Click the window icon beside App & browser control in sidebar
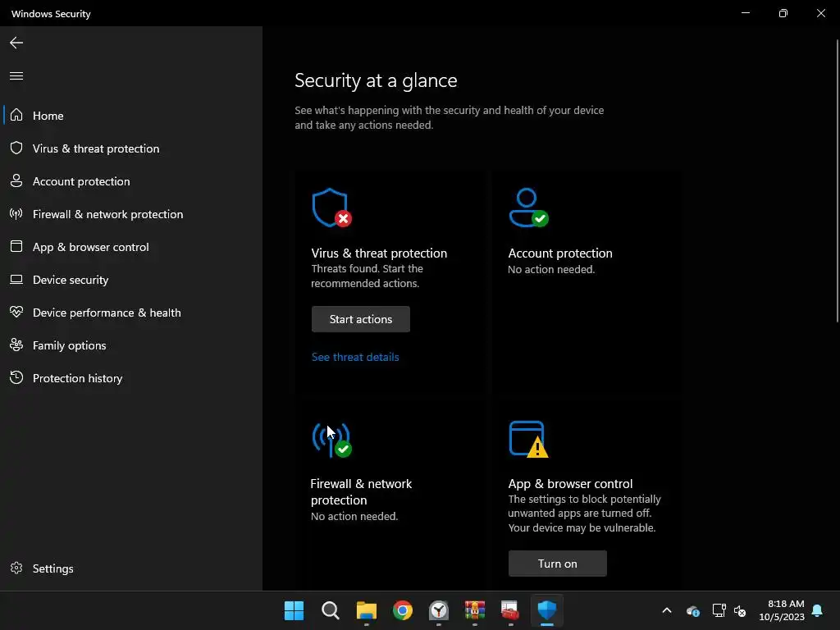This screenshot has width=840, height=630. 16,246
